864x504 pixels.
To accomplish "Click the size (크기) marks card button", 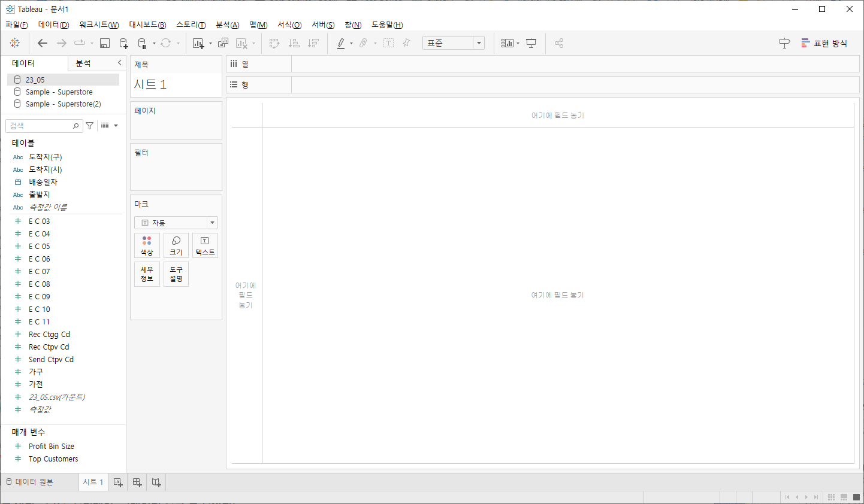I will [176, 245].
